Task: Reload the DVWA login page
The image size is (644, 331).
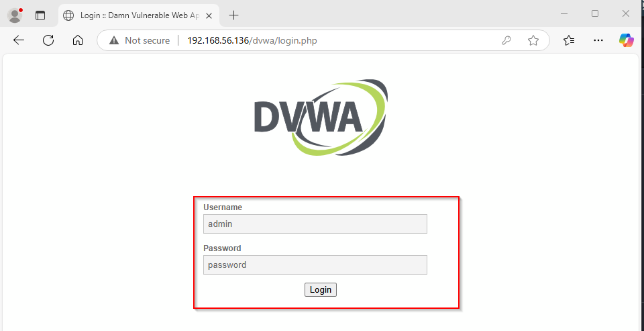Action: point(48,40)
